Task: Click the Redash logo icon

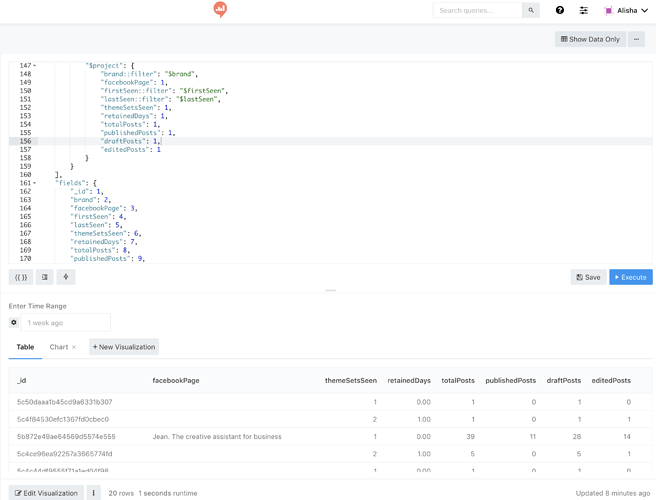Action: pyautogui.click(x=220, y=9)
